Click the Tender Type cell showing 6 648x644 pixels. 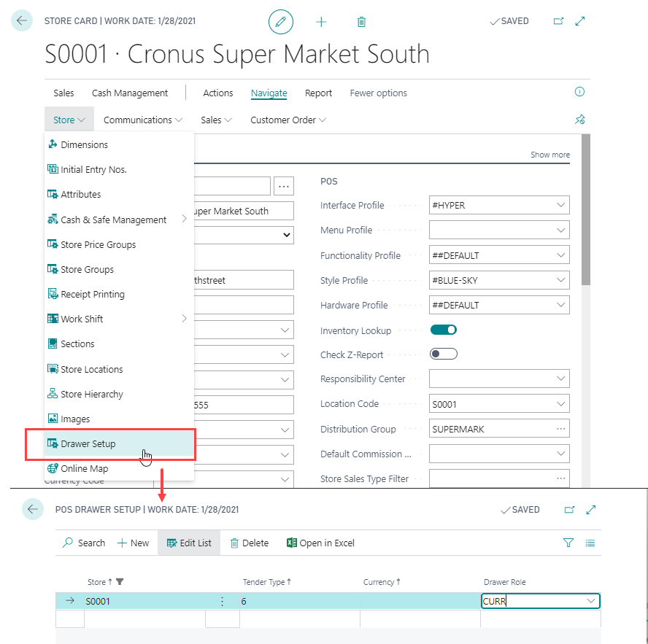coord(300,601)
